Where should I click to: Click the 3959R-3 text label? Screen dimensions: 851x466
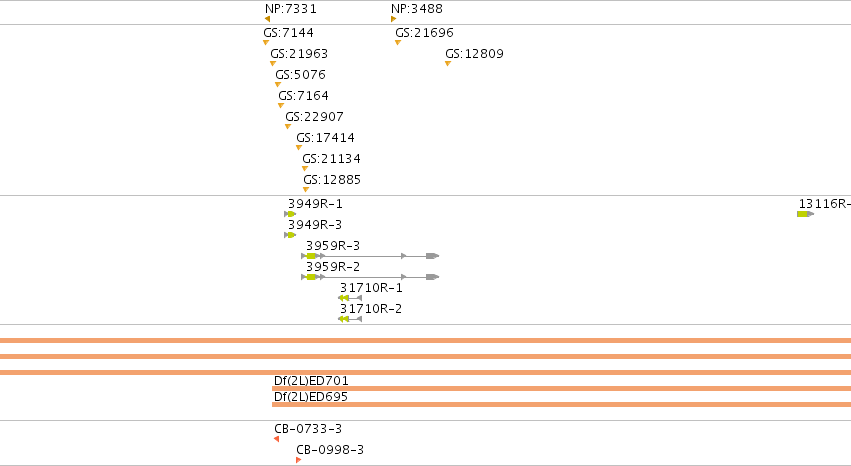pyautogui.click(x=333, y=246)
